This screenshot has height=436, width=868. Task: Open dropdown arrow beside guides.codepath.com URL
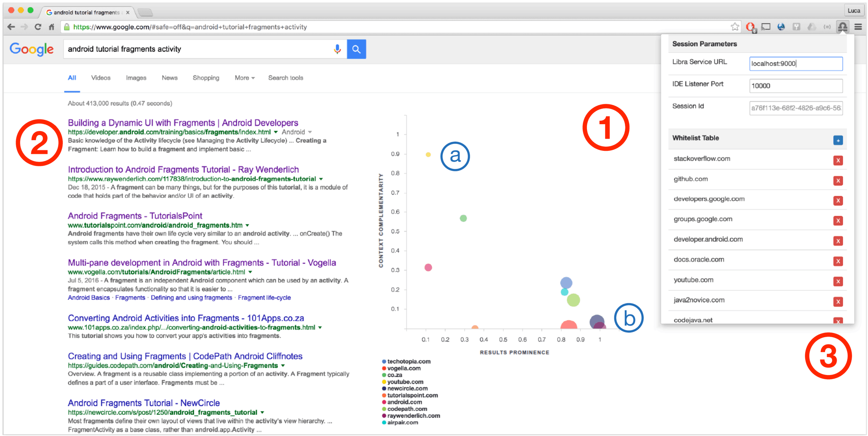pyautogui.click(x=283, y=366)
